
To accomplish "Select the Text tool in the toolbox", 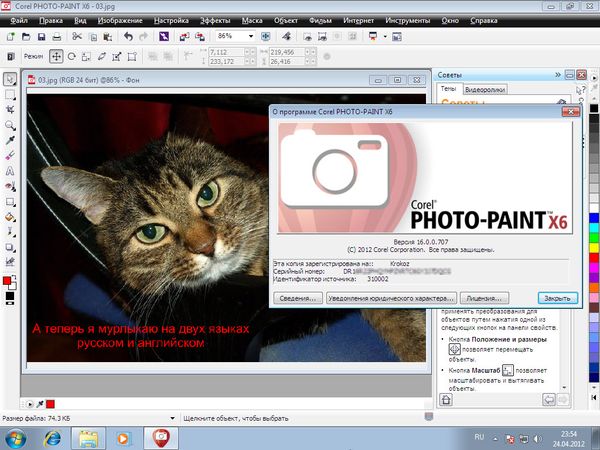I will (x=9, y=171).
